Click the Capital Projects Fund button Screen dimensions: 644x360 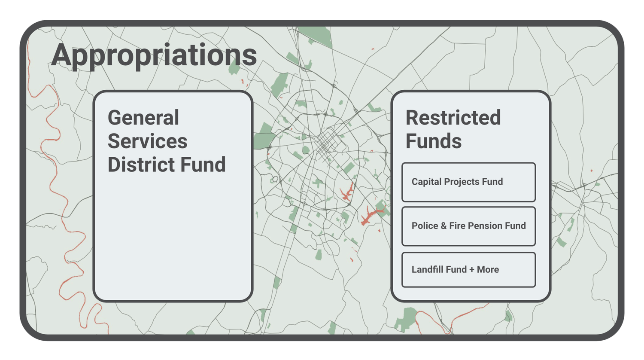click(x=468, y=182)
